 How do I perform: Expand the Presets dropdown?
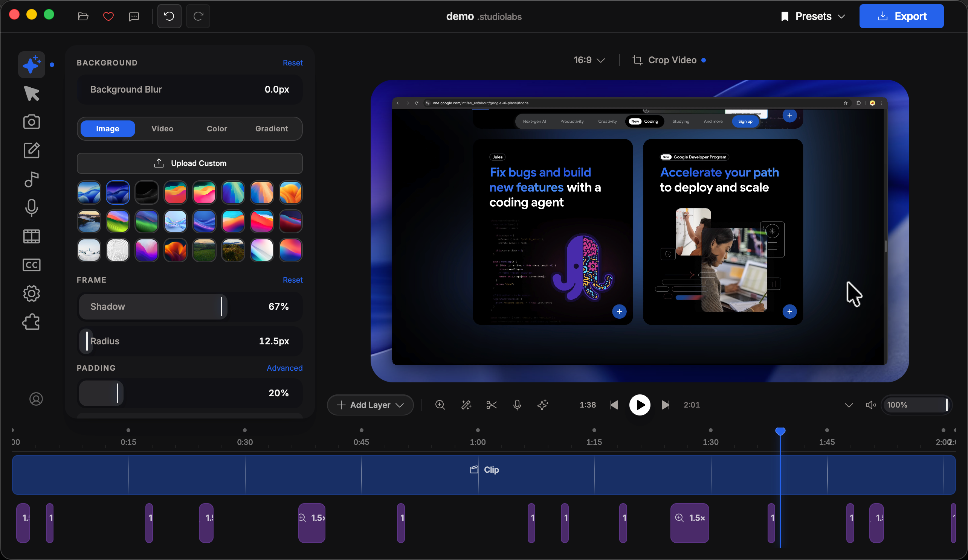coord(813,17)
